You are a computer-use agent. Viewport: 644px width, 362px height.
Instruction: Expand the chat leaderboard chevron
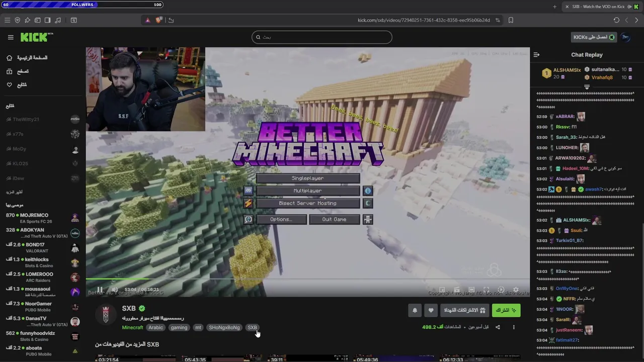(x=587, y=87)
